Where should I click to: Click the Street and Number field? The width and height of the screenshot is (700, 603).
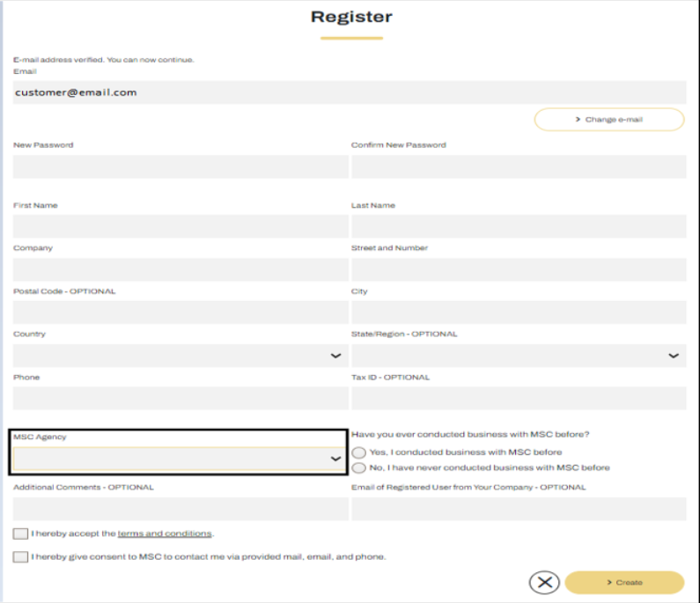(x=519, y=269)
